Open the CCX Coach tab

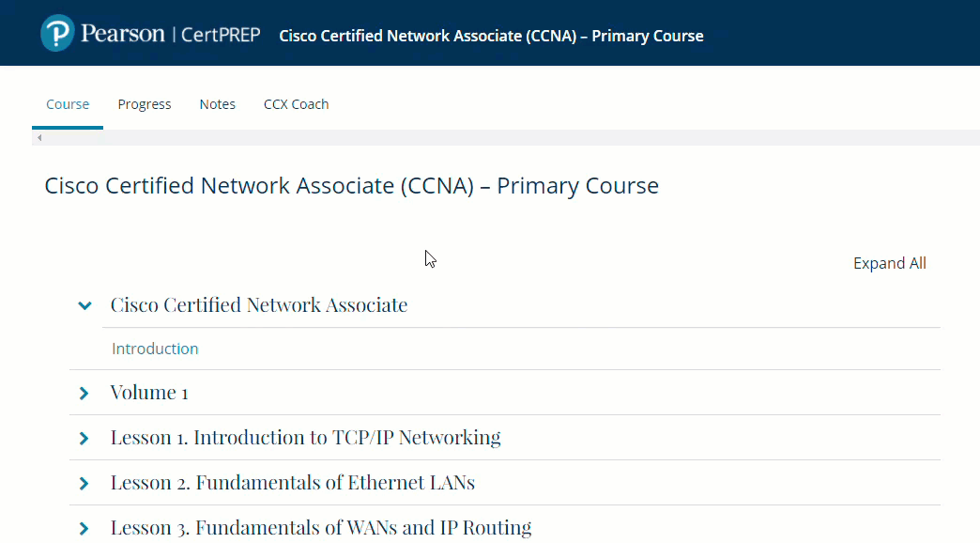[x=297, y=104]
